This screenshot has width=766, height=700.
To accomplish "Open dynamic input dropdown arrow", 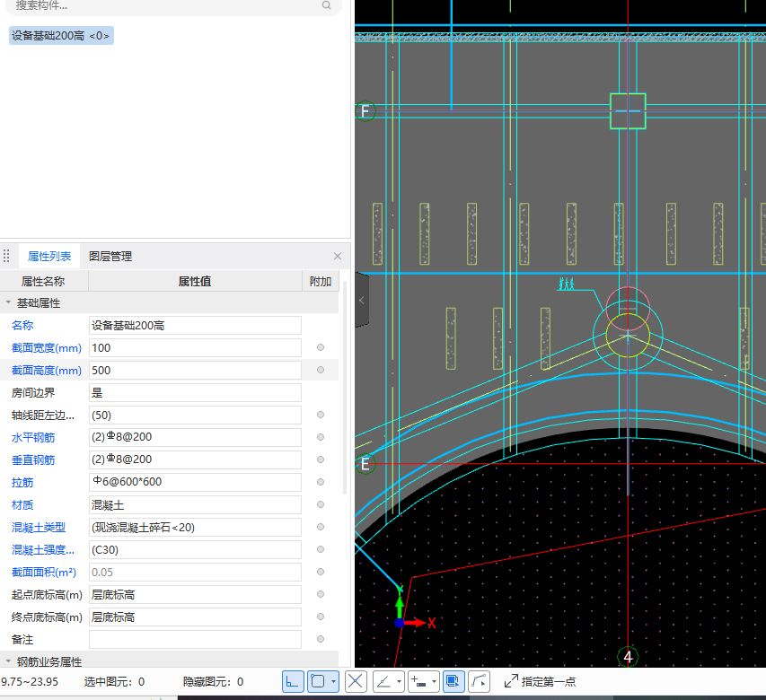I will tap(434, 681).
